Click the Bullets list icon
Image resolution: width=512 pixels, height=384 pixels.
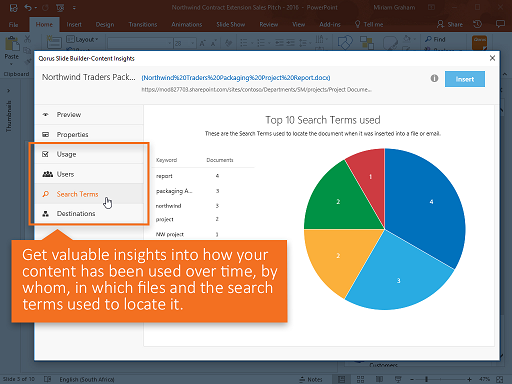pos(245,43)
